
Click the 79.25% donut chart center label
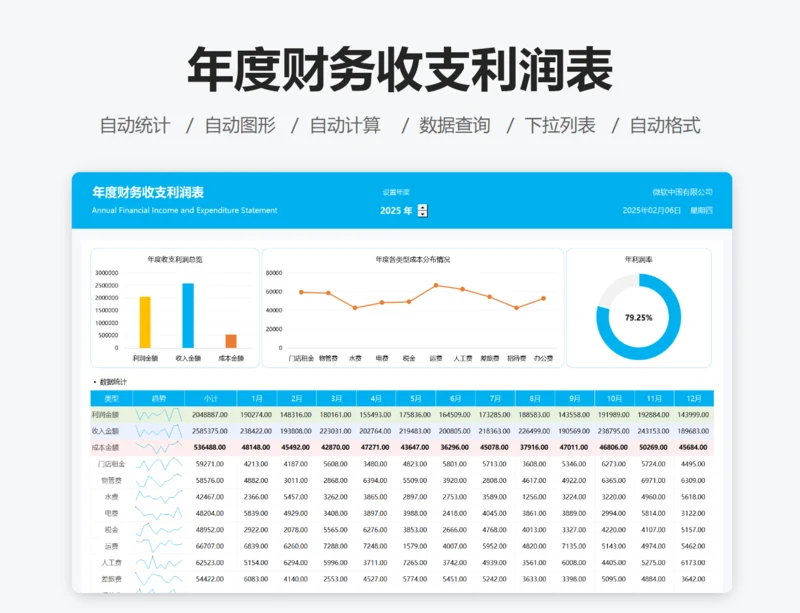(639, 317)
